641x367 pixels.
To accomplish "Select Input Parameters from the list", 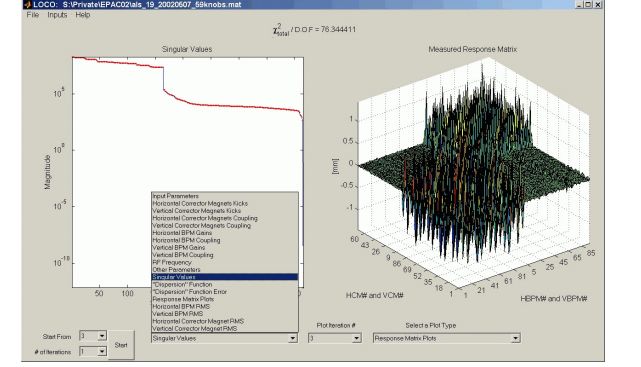I will point(224,196).
